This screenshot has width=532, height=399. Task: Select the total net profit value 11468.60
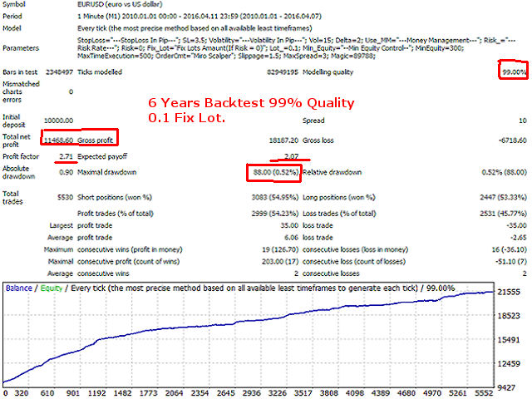58,140
